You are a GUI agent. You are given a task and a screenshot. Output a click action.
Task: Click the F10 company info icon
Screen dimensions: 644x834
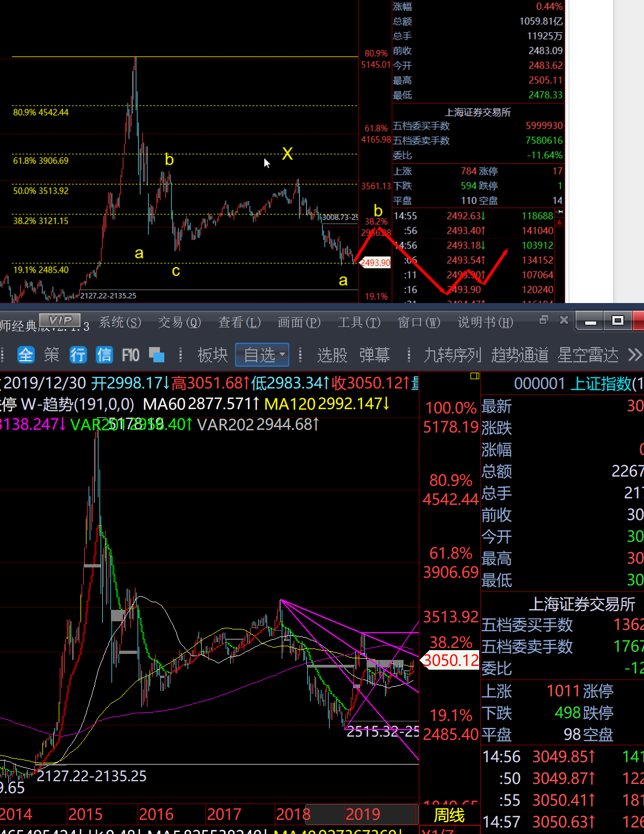(131, 355)
